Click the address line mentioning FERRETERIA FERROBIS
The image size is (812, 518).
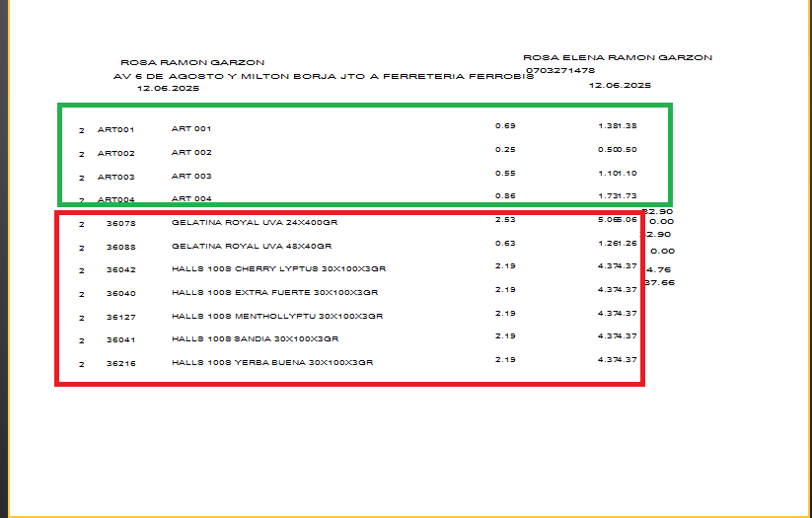coord(324,76)
